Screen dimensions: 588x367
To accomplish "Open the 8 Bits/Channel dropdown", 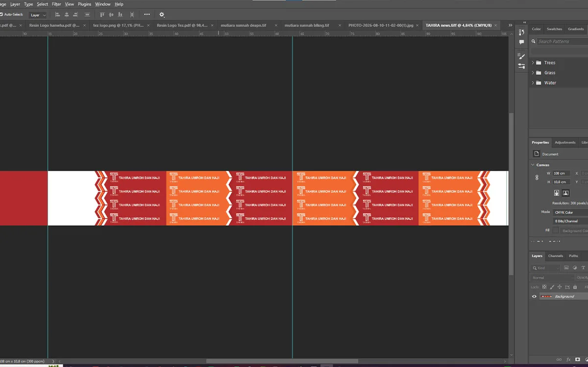I will tap(570, 221).
